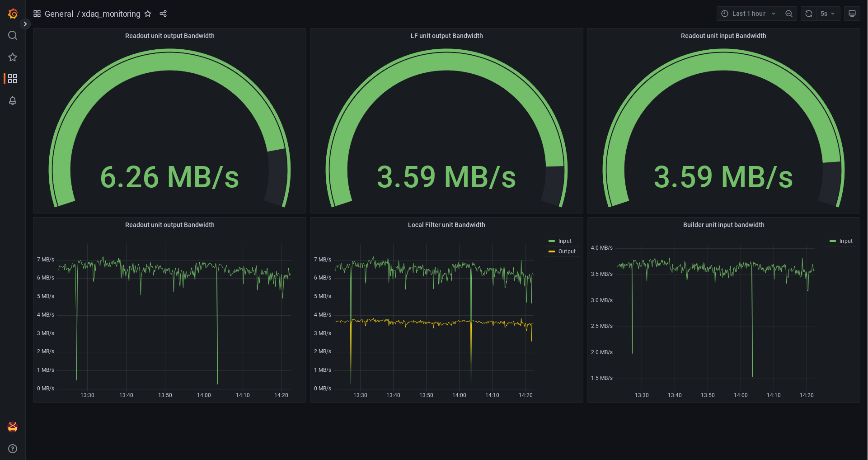Open the Readout unit output Bandwidth panel menu
The width and height of the screenshot is (868, 460).
[169, 36]
